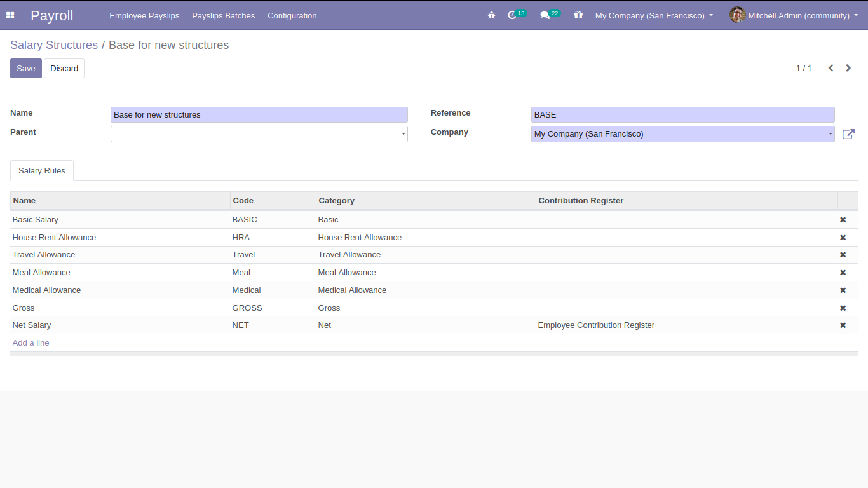This screenshot has width=868, height=488.
Task: Open the conversations chat bubble icon
Action: 545,15
